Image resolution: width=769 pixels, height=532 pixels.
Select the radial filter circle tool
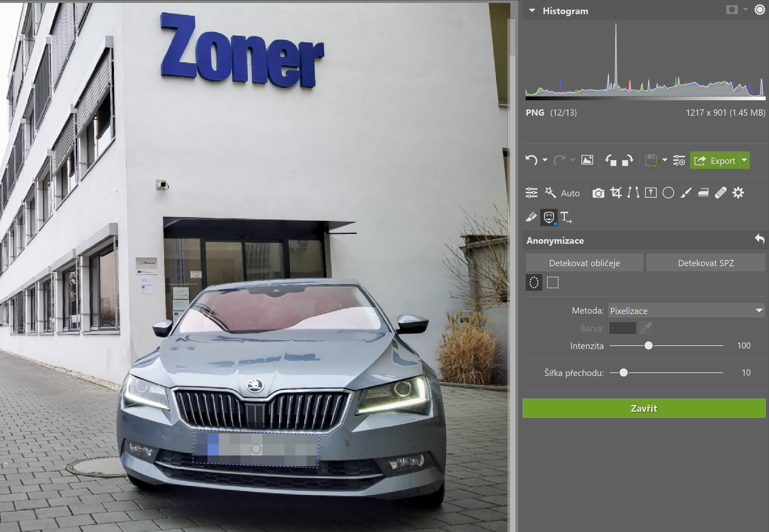click(668, 193)
